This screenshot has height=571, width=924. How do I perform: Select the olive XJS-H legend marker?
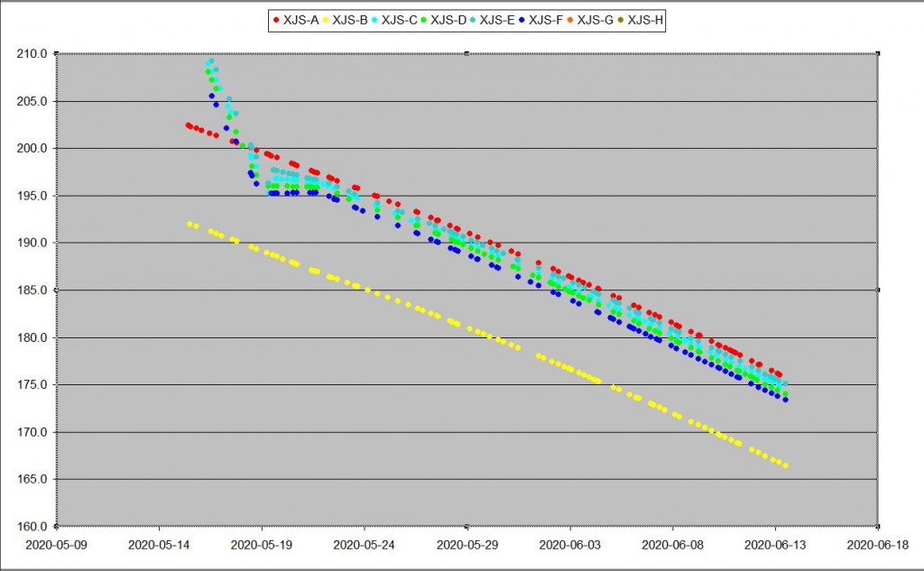(x=620, y=20)
